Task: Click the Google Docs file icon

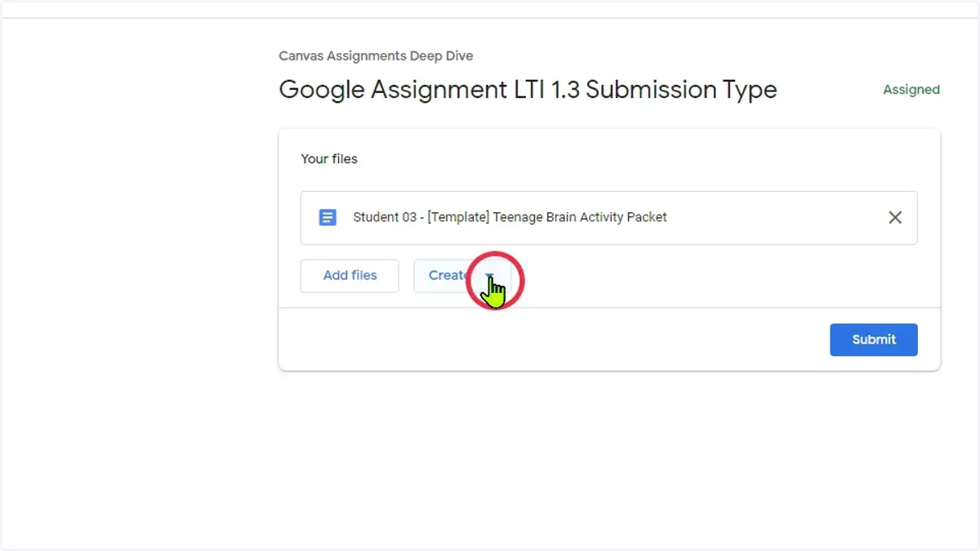Action: coord(327,217)
